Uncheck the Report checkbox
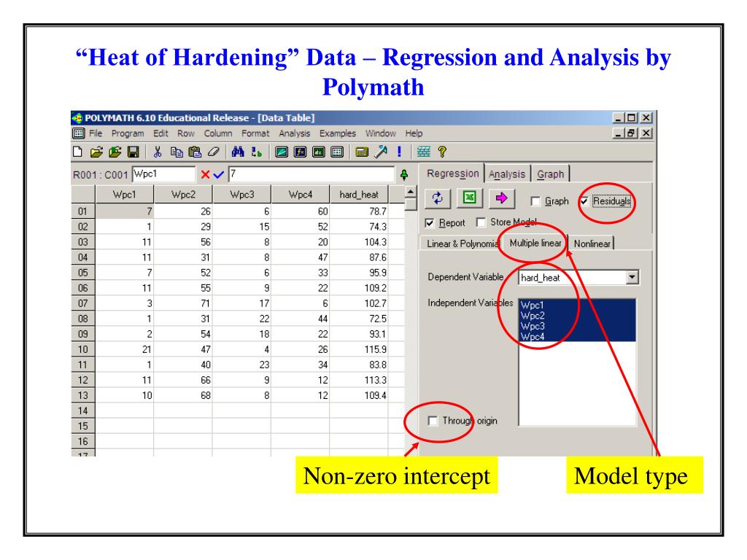 [x=430, y=223]
